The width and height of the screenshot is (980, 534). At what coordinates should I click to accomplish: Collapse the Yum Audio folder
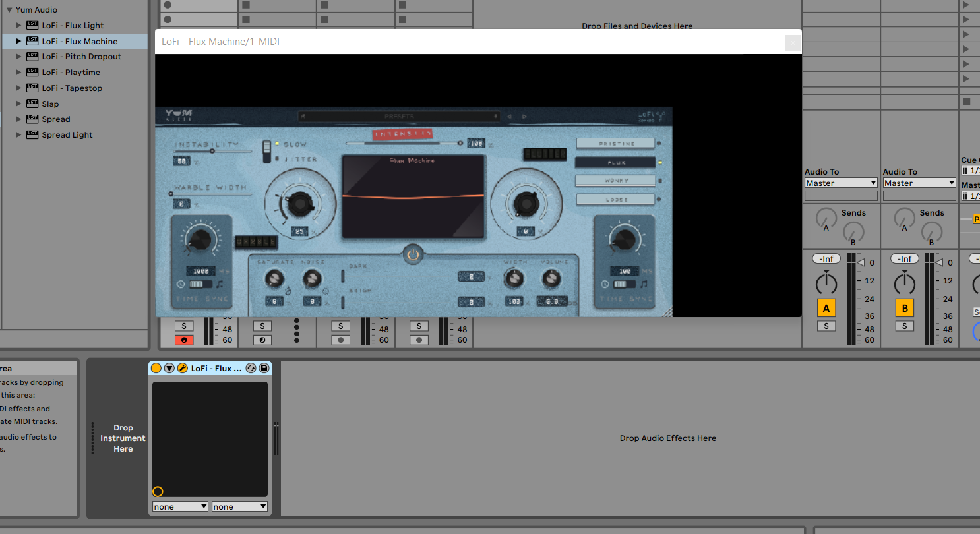pos(9,10)
